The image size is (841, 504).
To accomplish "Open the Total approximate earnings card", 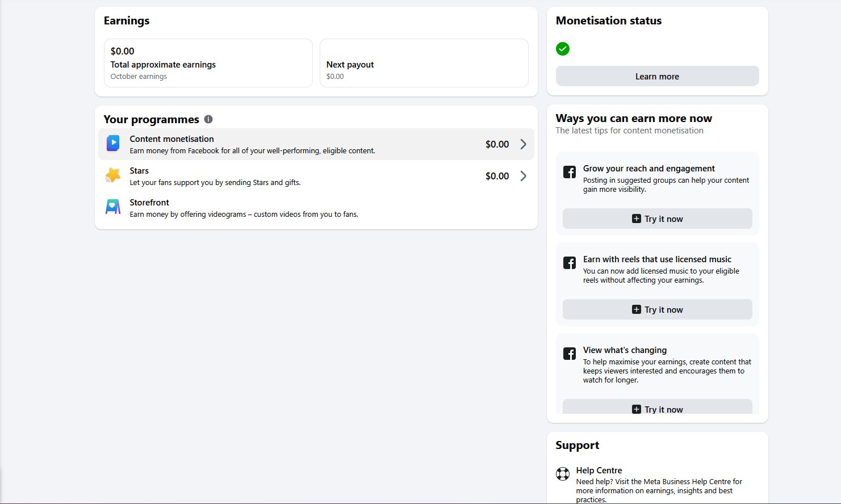I will tap(208, 63).
